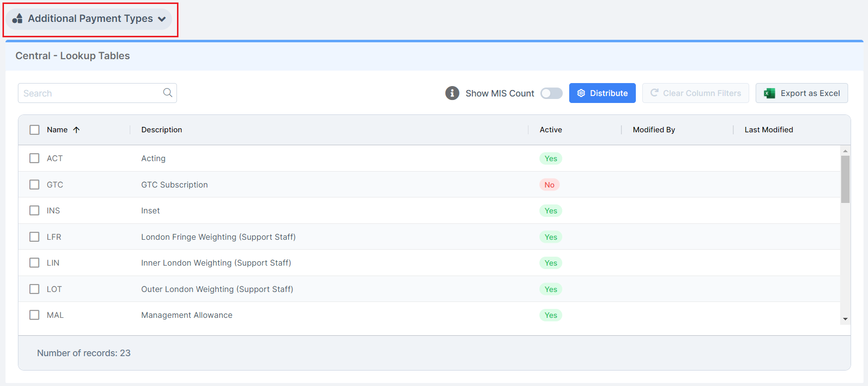The width and height of the screenshot is (868, 386).
Task: Tick the select-all checkbox in header
Action: pos(34,130)
